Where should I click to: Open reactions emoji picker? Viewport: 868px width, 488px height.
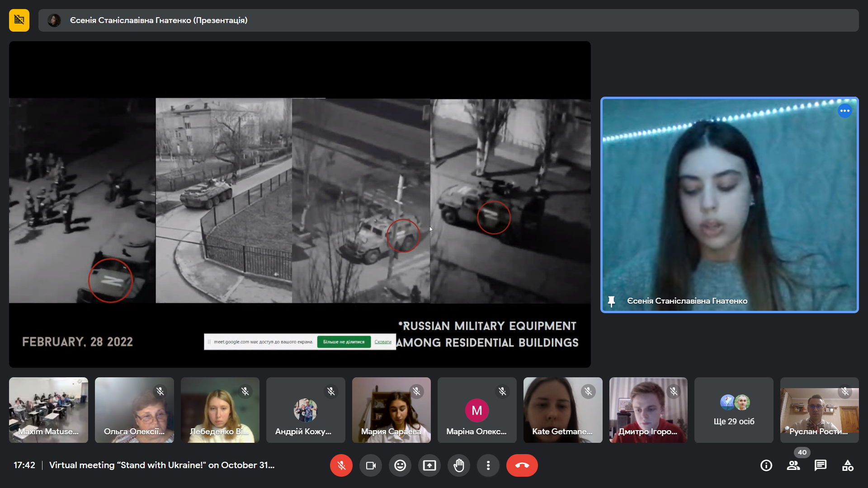400,465
